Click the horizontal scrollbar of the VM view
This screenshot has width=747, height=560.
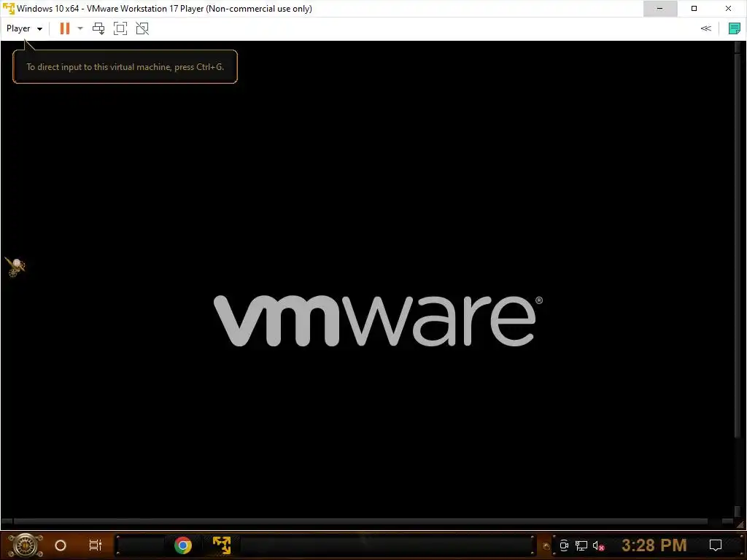[360, 521]
